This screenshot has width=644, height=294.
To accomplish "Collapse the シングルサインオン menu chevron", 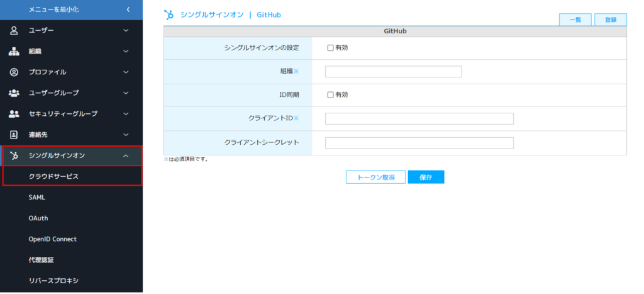I will coord(126,155).
